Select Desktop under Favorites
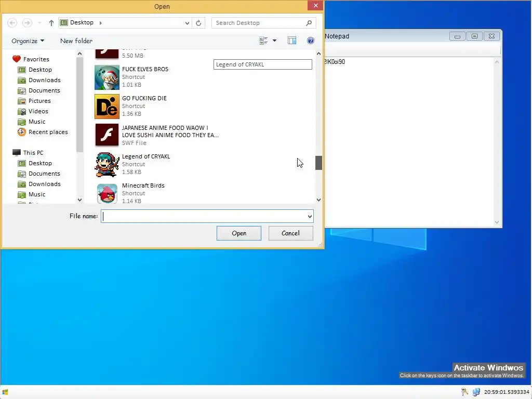This screenshot has height=399, width=532. click(x=35, y=70)
